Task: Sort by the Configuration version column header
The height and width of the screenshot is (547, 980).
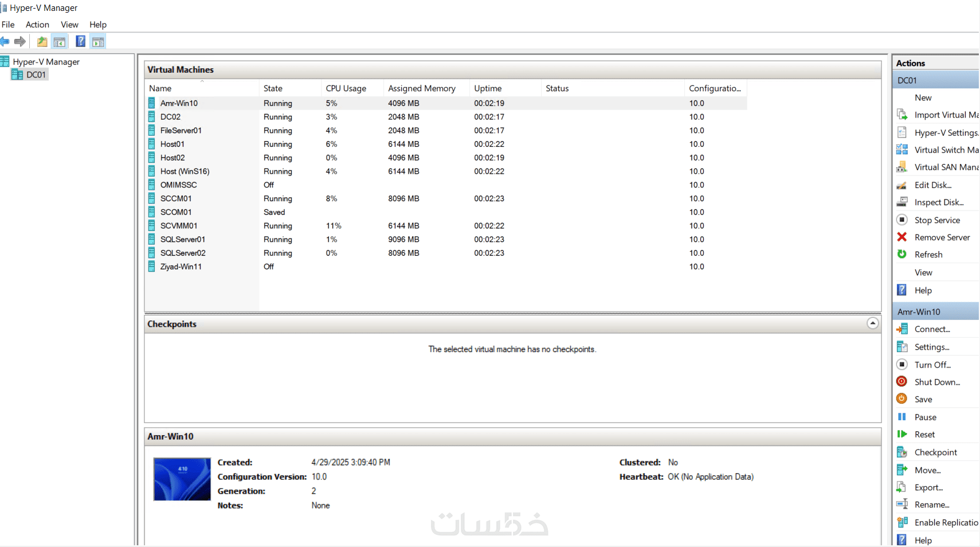Action: click(x=716, y=88)
